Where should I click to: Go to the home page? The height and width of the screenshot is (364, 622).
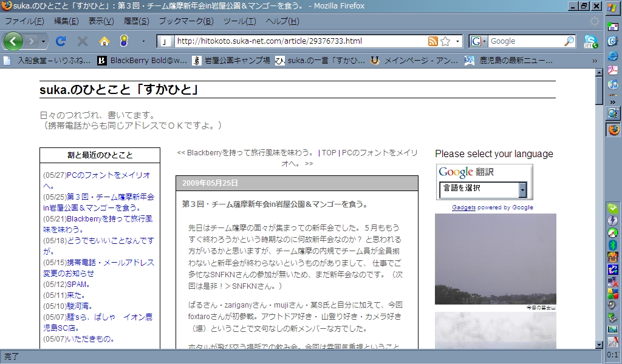click(x=104, y=41)
